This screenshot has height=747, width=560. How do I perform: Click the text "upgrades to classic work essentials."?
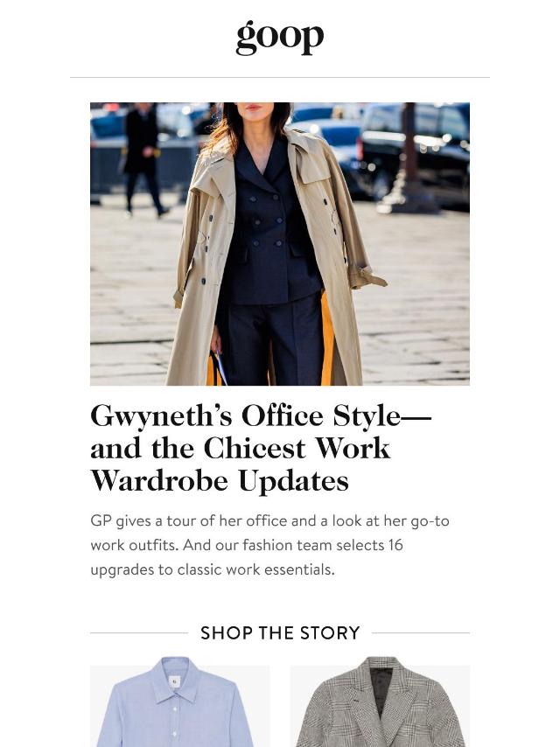coord(213,569)
